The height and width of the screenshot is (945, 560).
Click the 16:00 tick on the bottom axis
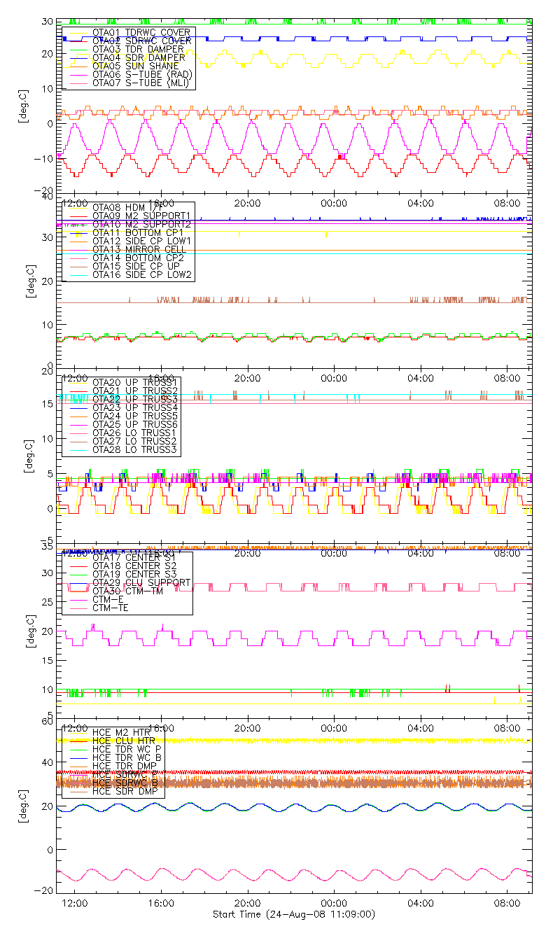coord(161,903)
